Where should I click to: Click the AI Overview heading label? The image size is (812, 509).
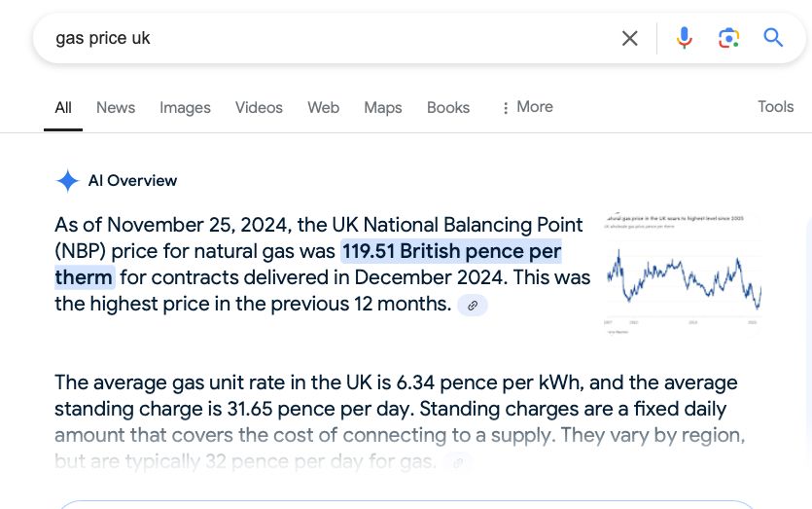[132, 181]
